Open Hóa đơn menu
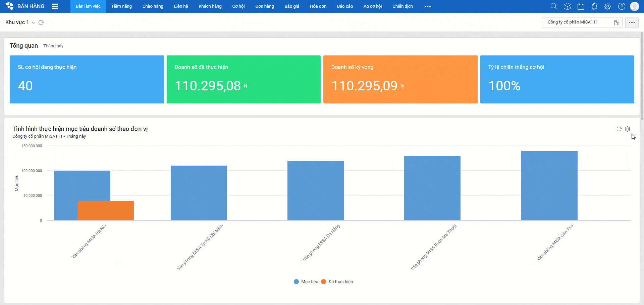Image resolution: width=644 pixels, height=305 pixels. pos(318,6)
